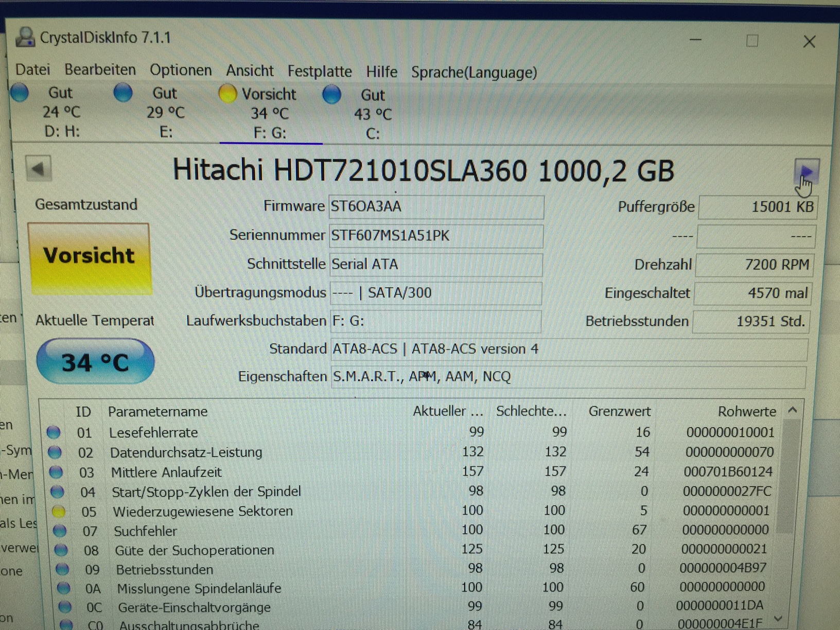Go to previous disk with left arrow
This screenshot has width=840, height=630.
tap(39, 168)
